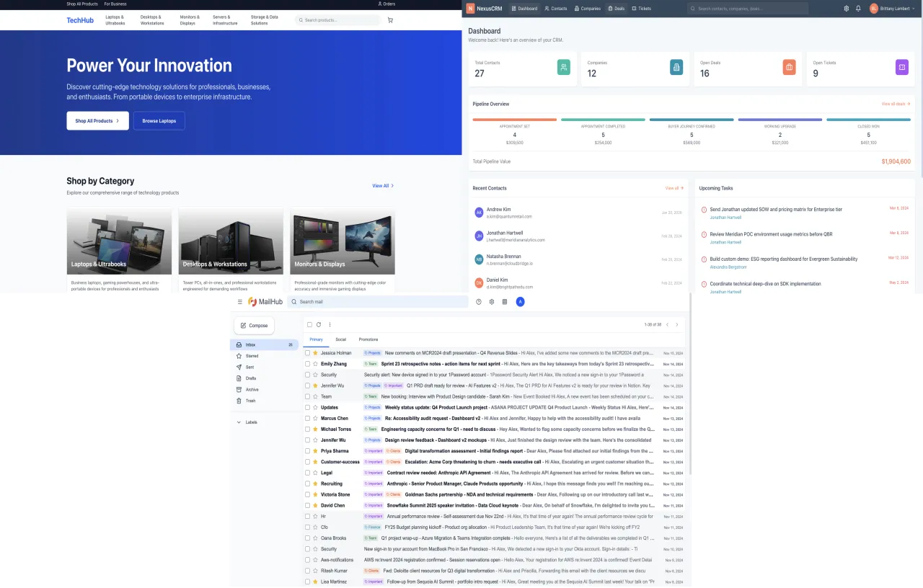Check the Jessica Holman email checkbox
The height and width of the screenshot is (588, 923).
tap(307, 353)
